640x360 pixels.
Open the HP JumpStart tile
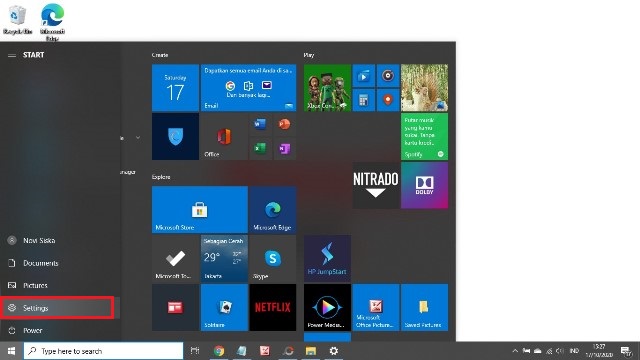(x=327, y=258)
